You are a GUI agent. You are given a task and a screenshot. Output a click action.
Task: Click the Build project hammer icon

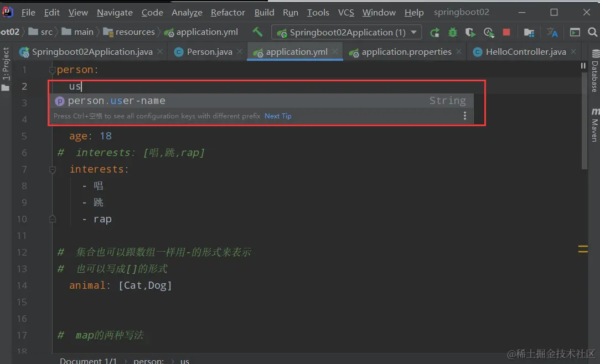pyautogui.click(x=257, y=32)
